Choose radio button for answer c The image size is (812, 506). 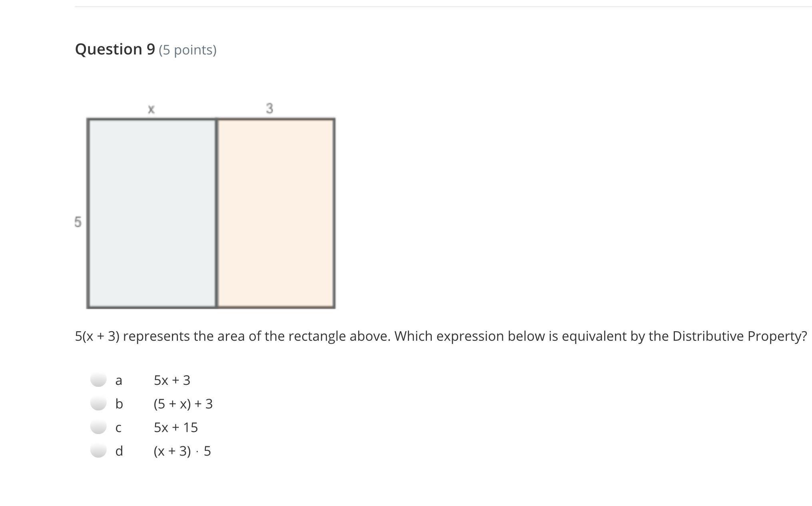98,426
